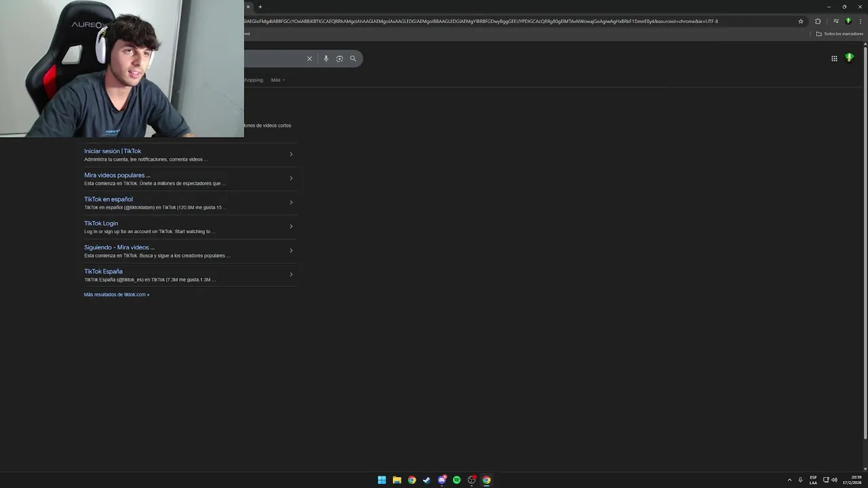Image resolution: width=868 pixels, height=488 pixels.
Task: Open the Iniciar sesión | TikTok result
Action: (x=113, y=151)
